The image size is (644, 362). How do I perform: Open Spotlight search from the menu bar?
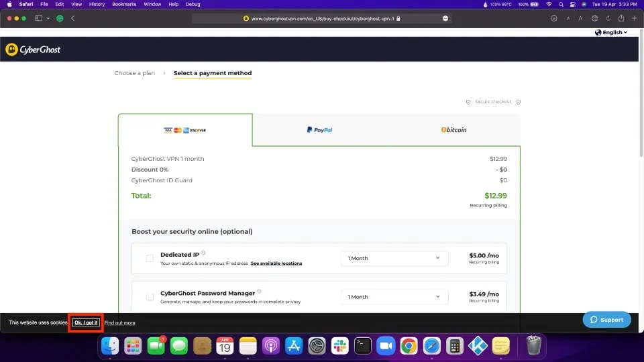click(561, 4)
